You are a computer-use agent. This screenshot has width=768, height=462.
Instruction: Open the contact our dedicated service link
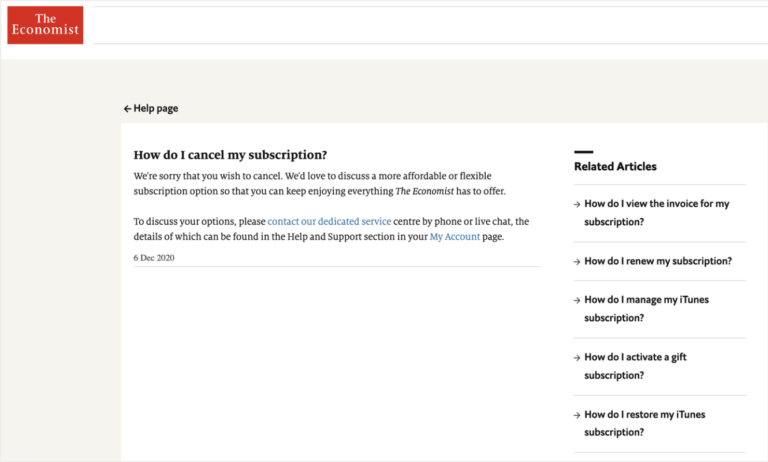(329, 221)
